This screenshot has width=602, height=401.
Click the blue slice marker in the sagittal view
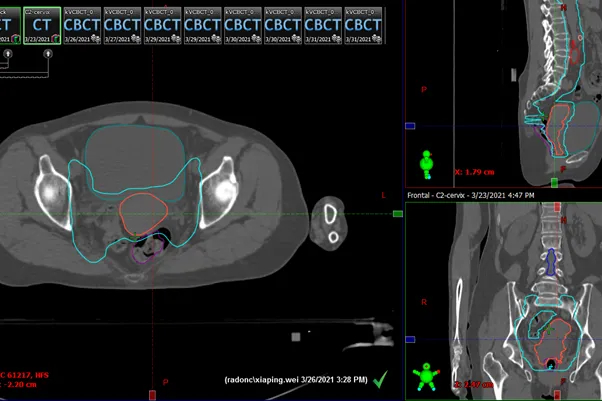pyautogui.click(x=410, y=126)
